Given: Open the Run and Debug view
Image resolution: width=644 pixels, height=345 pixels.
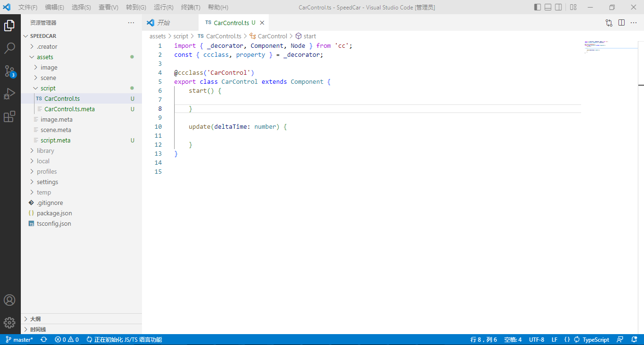Looking at the screenshot, I should (9, 94).
